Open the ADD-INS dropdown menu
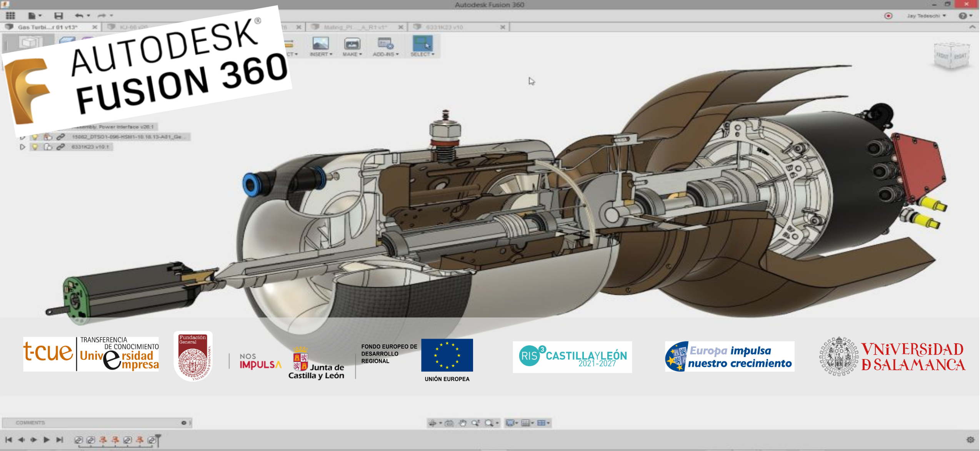The width and height of the screenshot is (980, 451). click(397, 55)
